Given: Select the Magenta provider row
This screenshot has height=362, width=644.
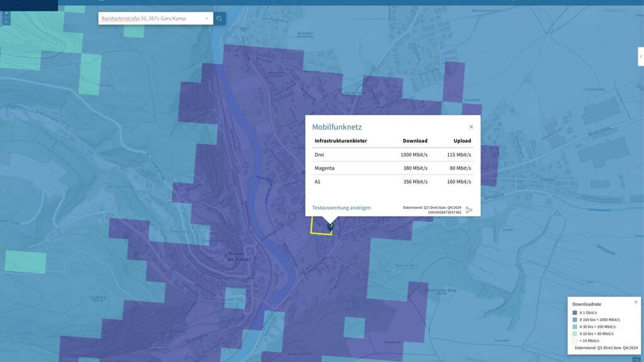Looking at the screenshot, I should [393, 168].
